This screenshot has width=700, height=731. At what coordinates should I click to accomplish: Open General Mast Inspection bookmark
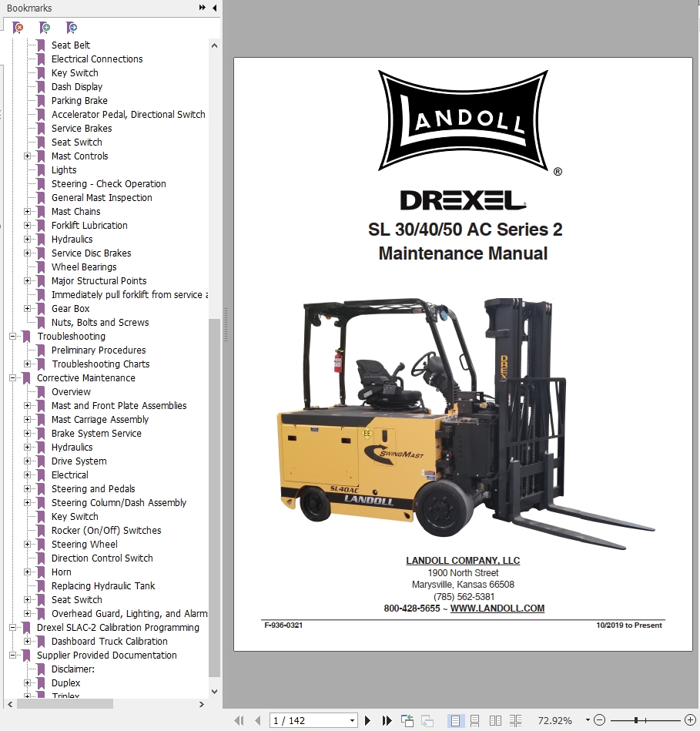pyautogui.click(x=102, y=198)
